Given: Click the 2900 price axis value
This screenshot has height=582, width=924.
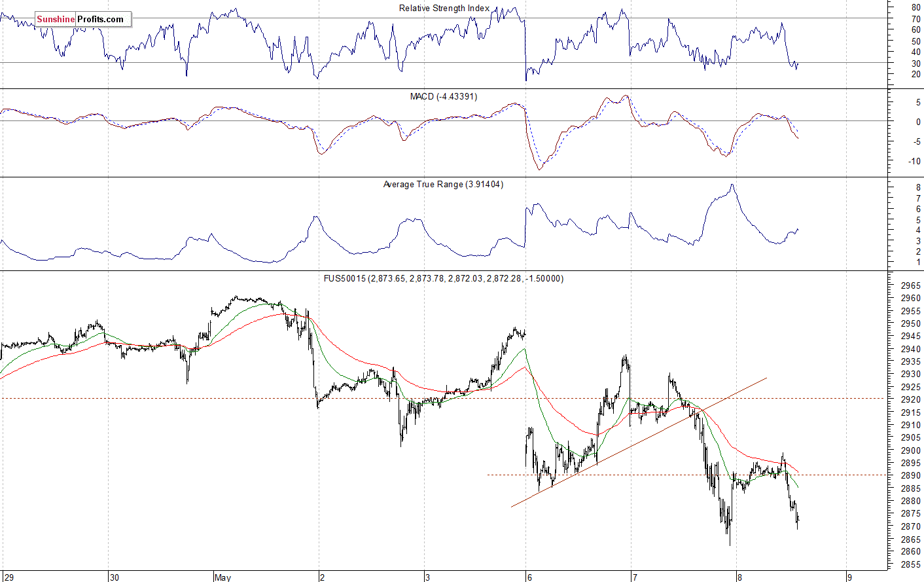Looking at the screenshot, I should click(x=911, y=450).
